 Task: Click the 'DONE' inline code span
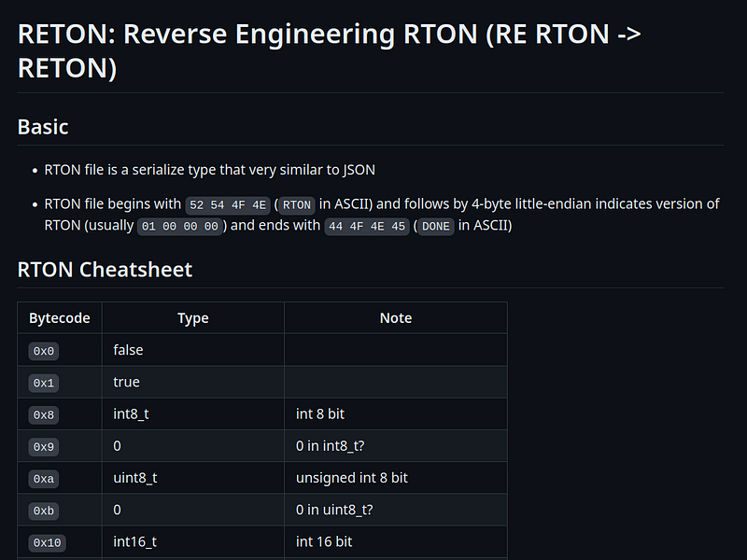click(435, 226)
